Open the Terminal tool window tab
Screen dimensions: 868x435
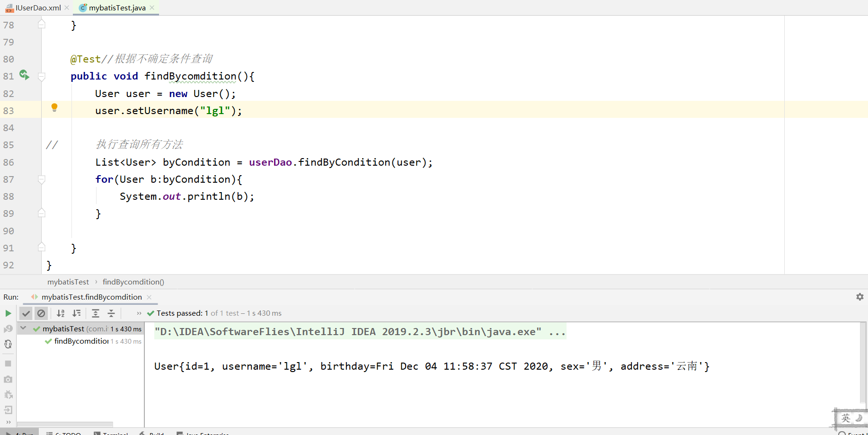[111, 433]
